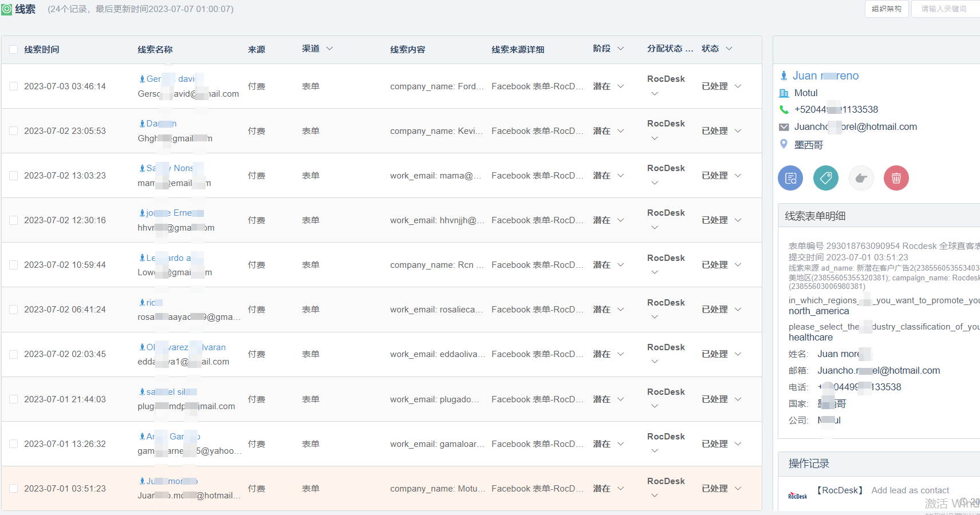
Task: Click the building icon next to Motul
Action: pos(784,93)
